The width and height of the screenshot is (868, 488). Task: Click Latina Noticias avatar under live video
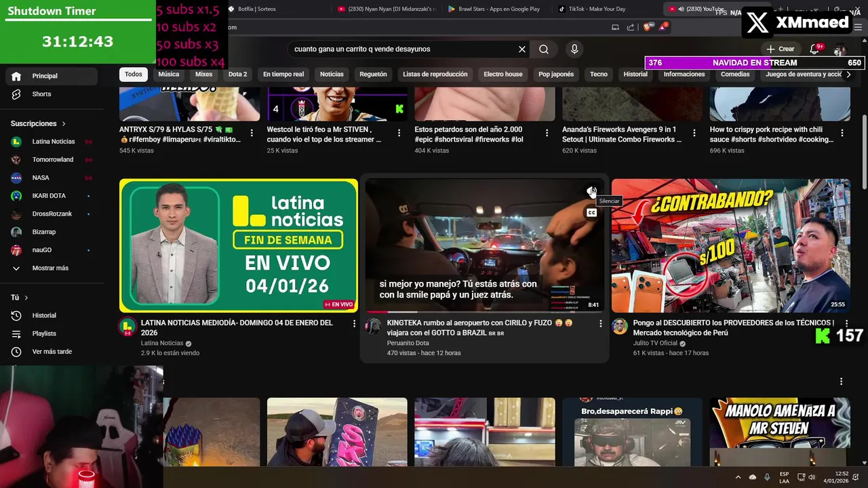pyautogui.click(x=127, y=327)
